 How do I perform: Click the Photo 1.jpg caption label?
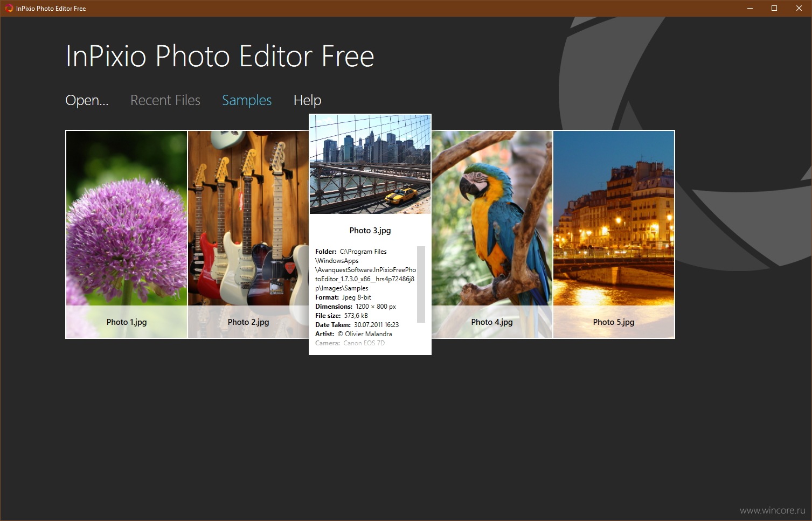pyautogui.click(x=127, y=322)
